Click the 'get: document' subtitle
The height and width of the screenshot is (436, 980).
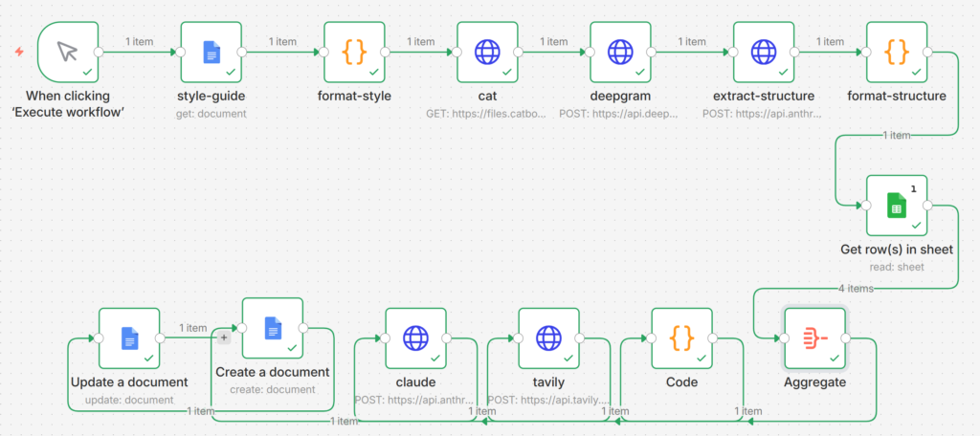(x=212, y=114)
